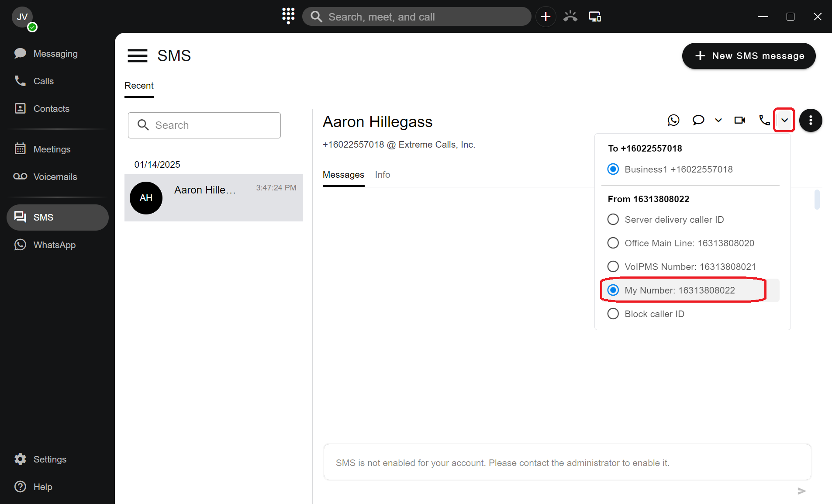Image resolution: width=832 pixels, height=504 pixels.
Task: Choose Block caller ID radio option
Action: click(613, 314)
